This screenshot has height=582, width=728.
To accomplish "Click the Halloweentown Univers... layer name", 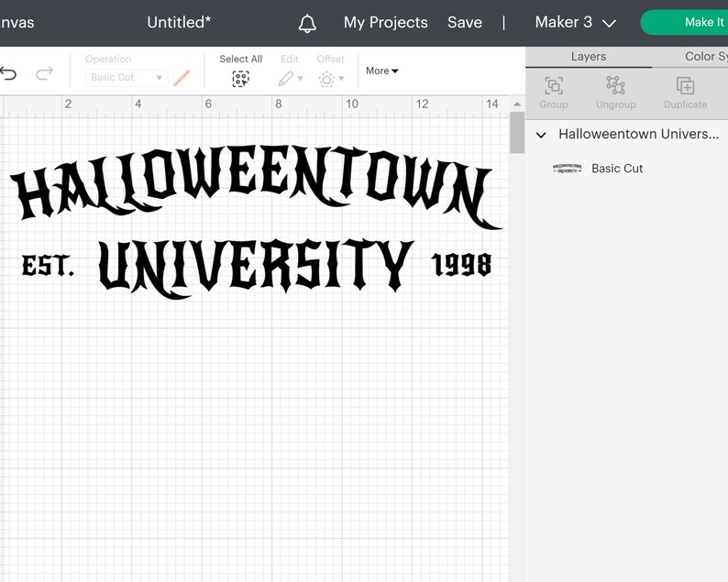I will (x=638, y=134).
